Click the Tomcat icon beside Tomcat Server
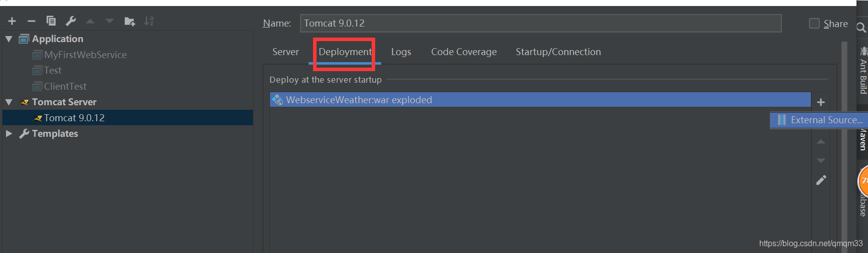The image size is (868, 253). (x=25, y=102)
